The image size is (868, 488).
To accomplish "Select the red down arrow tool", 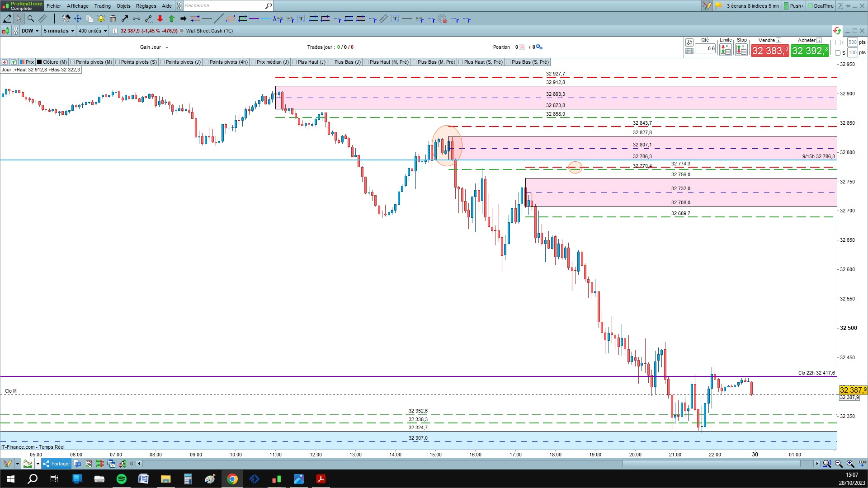I will pyautogui.click(x=160, y=19).
